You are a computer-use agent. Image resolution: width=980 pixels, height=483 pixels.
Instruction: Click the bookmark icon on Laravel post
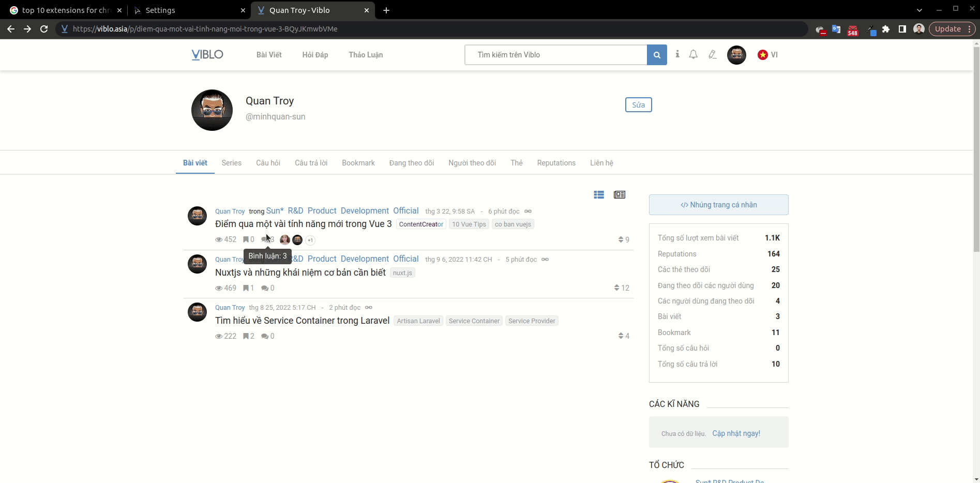click(246, 336)
